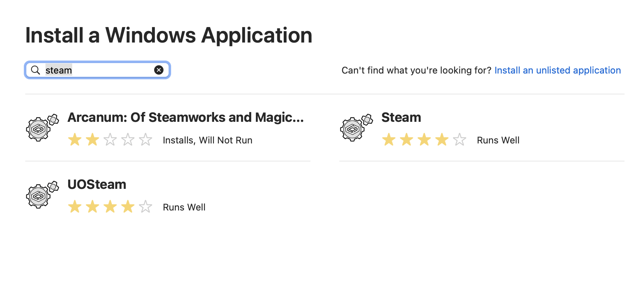The height and width of the screenshot is (284, 644).
Task: Click inside the steam search field
Action: click(x=97, y=70)
